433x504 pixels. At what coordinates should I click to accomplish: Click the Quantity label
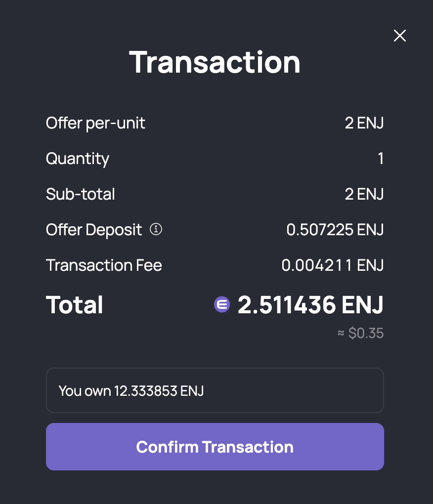pos(78,159)
